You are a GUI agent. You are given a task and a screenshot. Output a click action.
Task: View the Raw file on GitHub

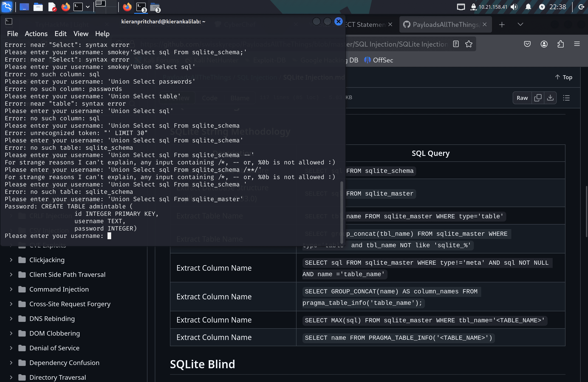click(x=522, y=98)
